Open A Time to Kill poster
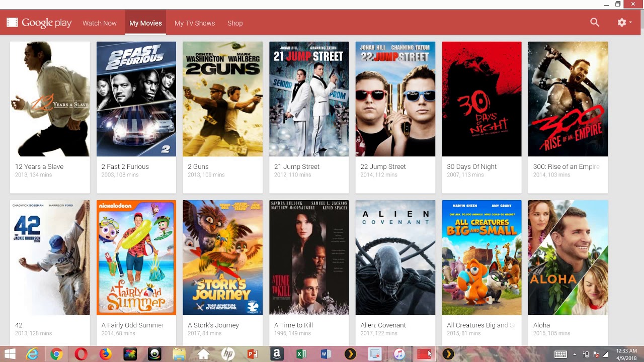 (x=309, y=257)
